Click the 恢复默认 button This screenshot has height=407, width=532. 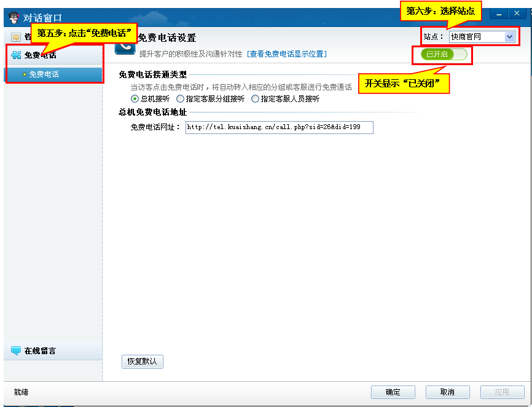pyautogui.click(x=143, y=362)
